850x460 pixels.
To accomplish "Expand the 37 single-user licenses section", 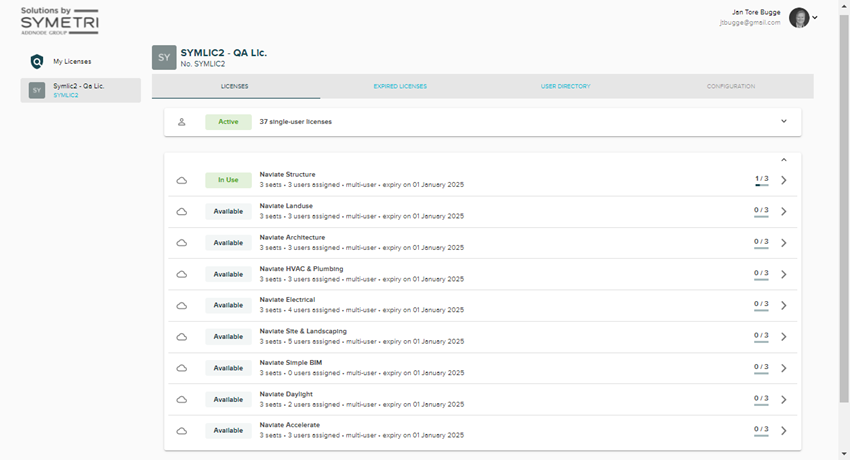I will pyautogui.click(x=784, y=121).
